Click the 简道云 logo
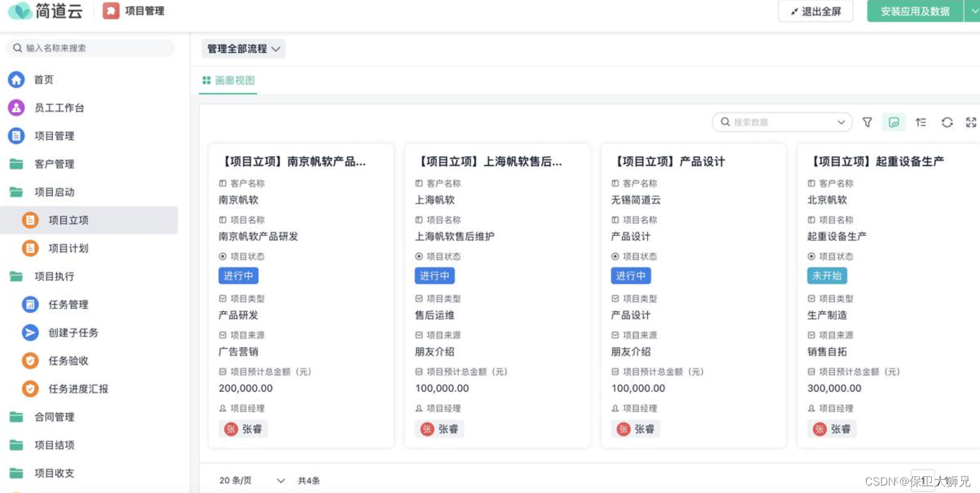 (x=45, y=11)
